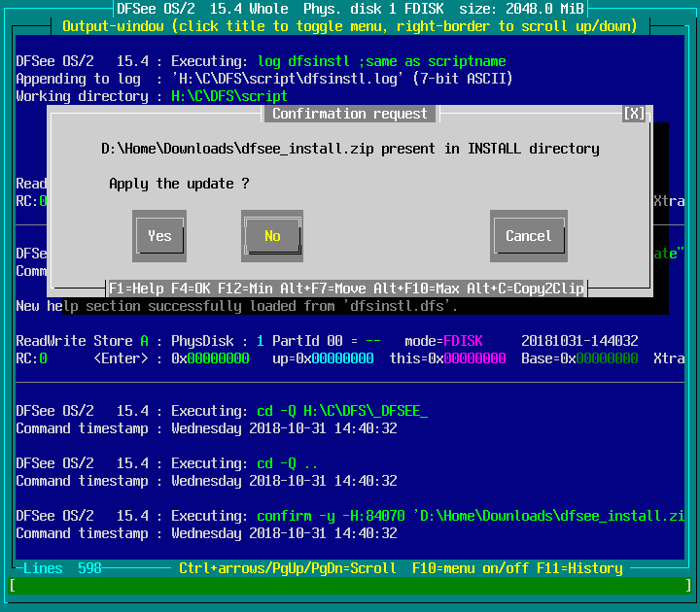Toggle menu by clicking Output-window title

pos(350,26)
